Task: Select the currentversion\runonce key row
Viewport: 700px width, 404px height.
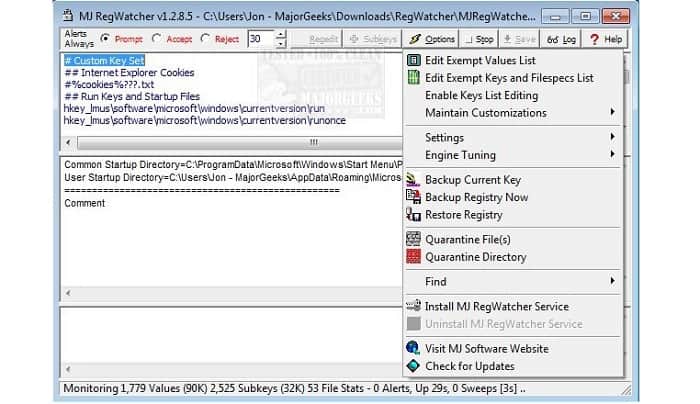Action: [204, 121]
